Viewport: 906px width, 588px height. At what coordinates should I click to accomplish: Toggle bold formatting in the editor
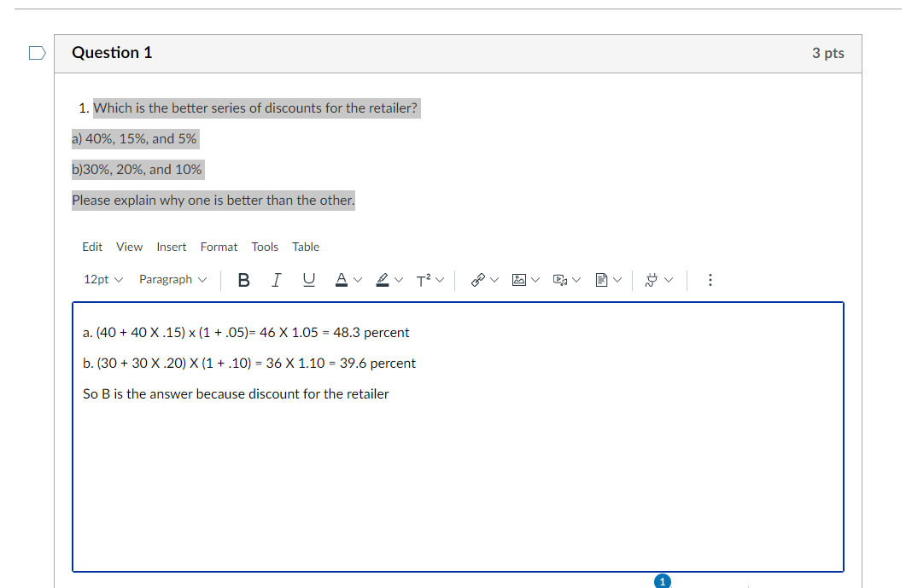point(244,280)
